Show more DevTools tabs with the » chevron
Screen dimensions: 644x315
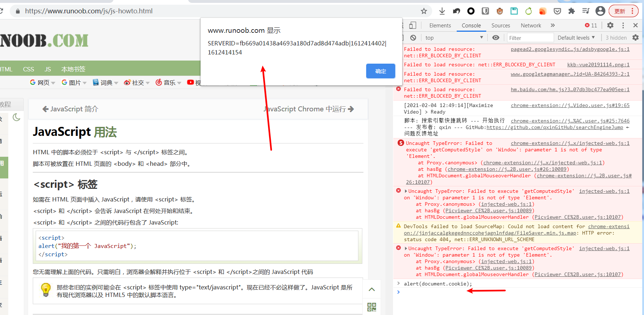(x=553, y=25)
